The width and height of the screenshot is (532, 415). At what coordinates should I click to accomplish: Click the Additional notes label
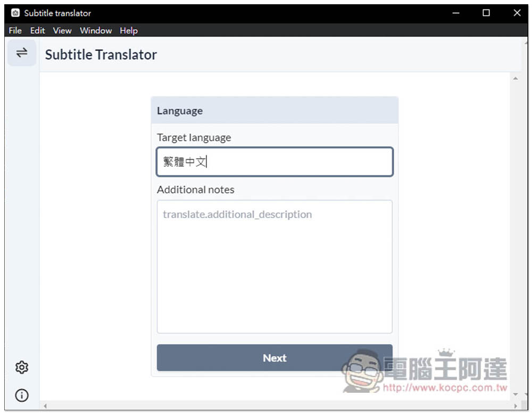pos(195,189)
